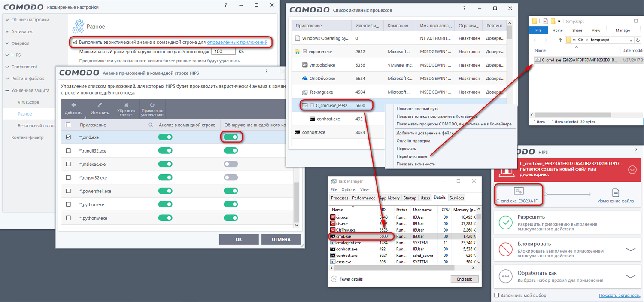Open Options menu in Task Manager

[349, 189]
